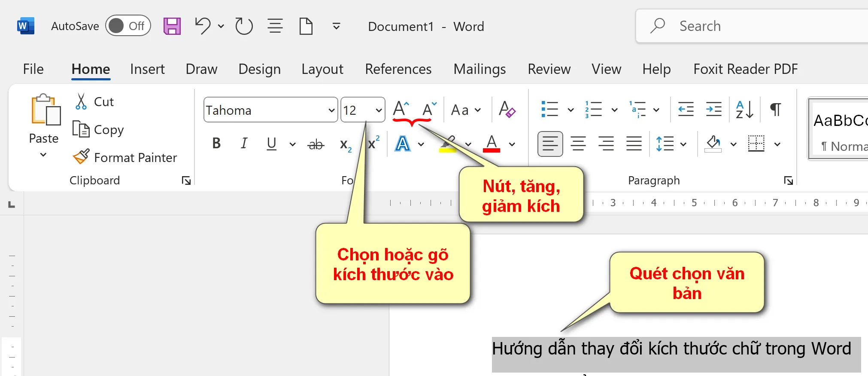Open the Foxit Reader PDF tab
This screenshot has width=868, height=376.
pyautogui.click(x=746, y=69)
